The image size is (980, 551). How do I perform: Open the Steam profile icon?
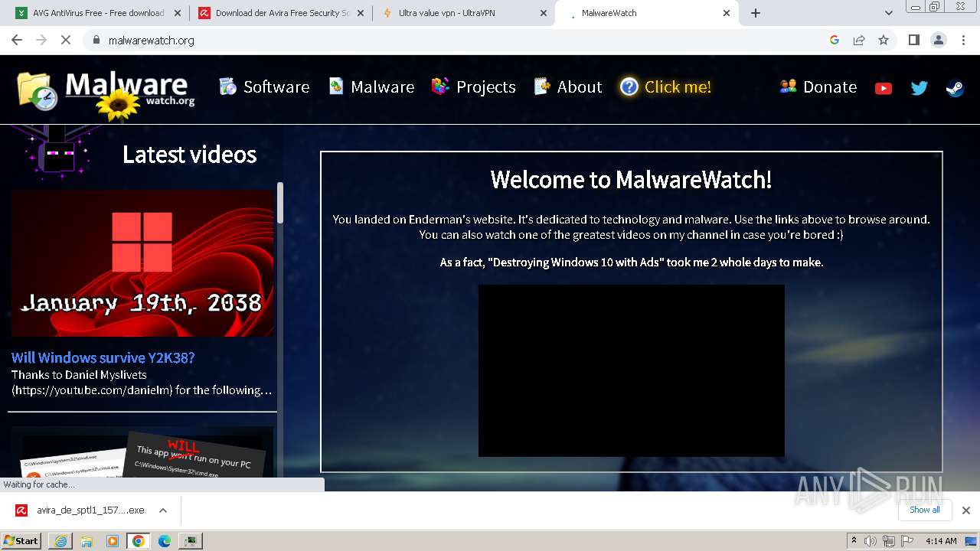tap(955, 88)
